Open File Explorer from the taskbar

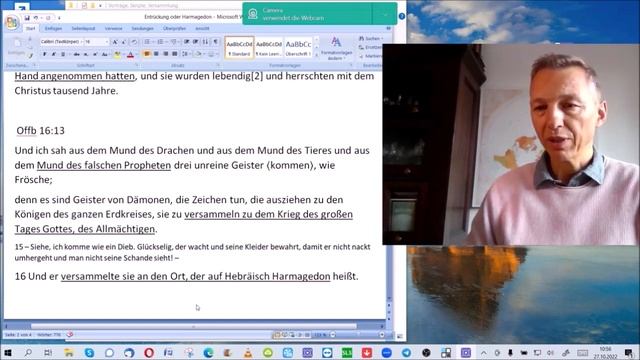[x=69, y=352]
